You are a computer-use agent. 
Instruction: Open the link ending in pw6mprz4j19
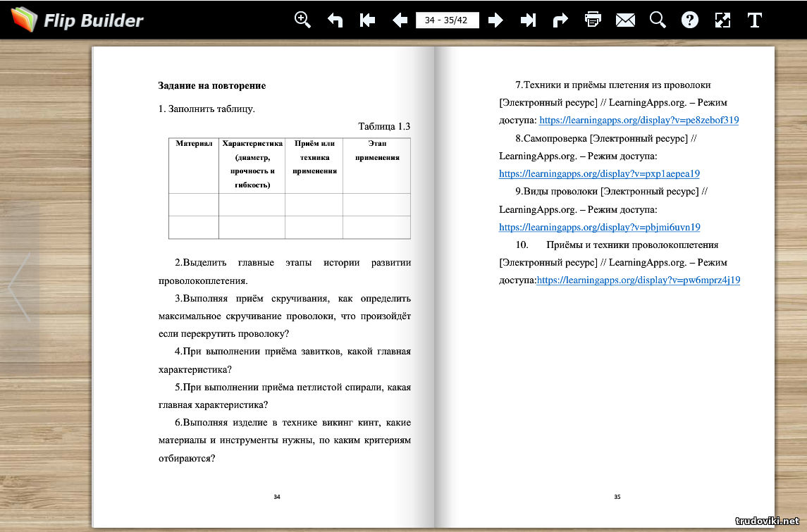pyautogui.click(x=638, y=280)
